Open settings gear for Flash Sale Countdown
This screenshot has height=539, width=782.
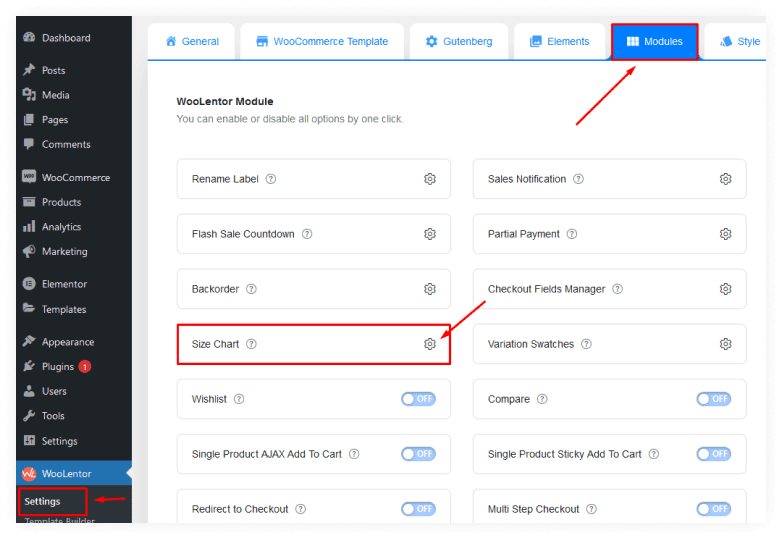429,234
